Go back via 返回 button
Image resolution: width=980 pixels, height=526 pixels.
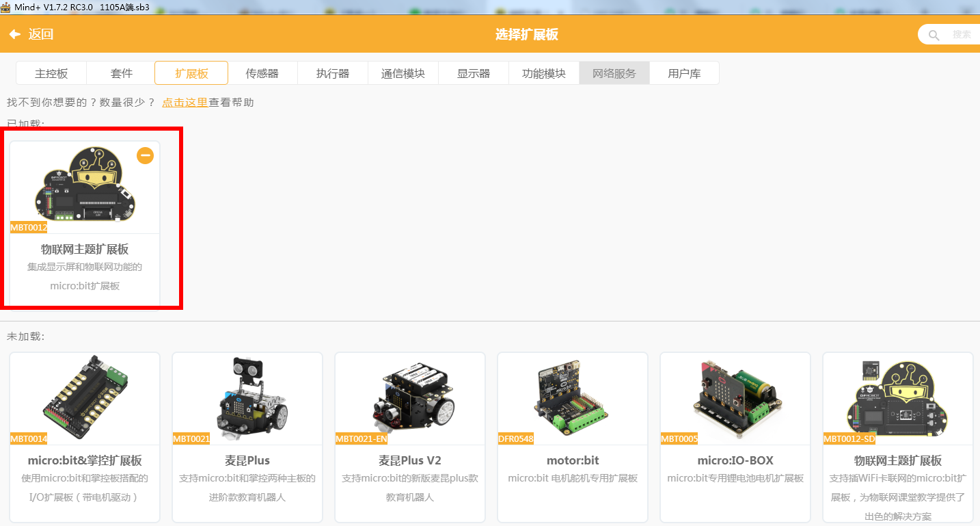click(x=31, y=34)
